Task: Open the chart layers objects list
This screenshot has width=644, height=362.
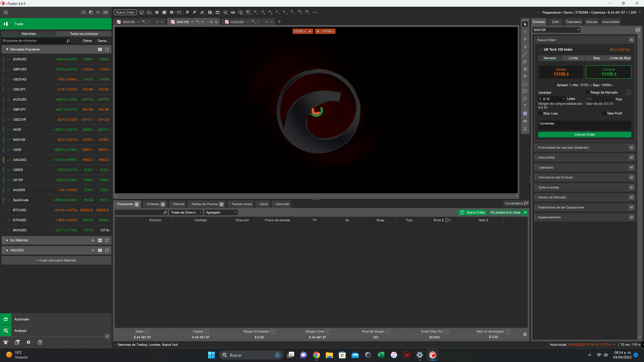Action: (225, 12)
